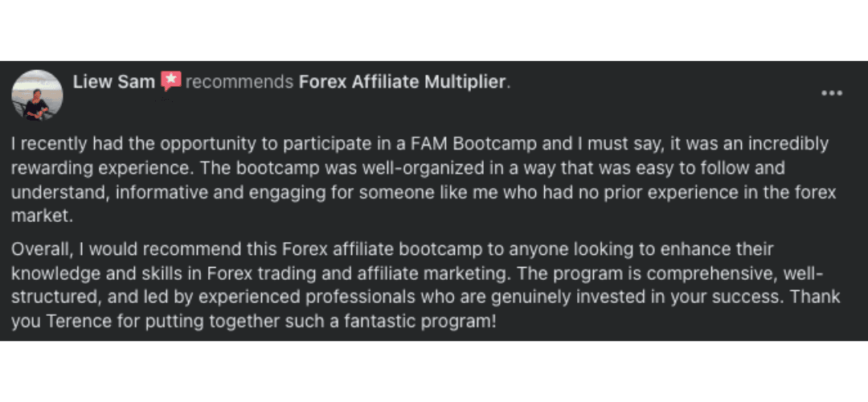Viewport: 868px width, 402px height.
Task: Click the word "recommends" in the header
Action: click(x=239, y=82)
